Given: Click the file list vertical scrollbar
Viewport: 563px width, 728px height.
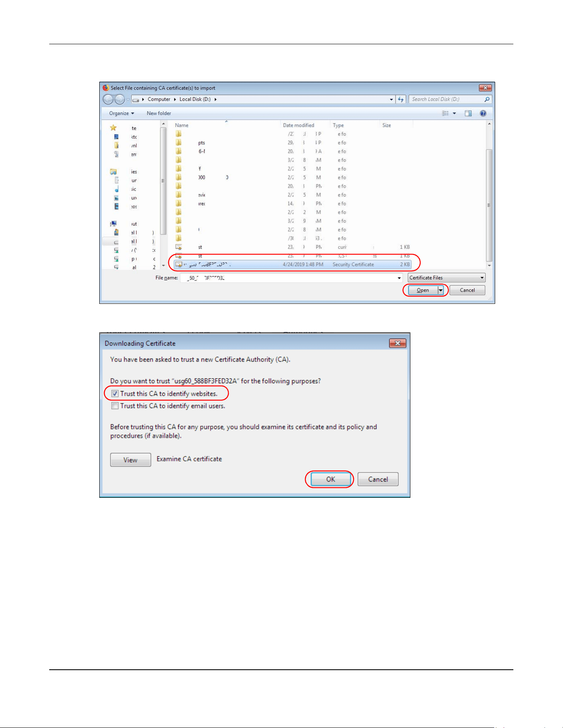Looking at the screenshot, I should point(489,194).
